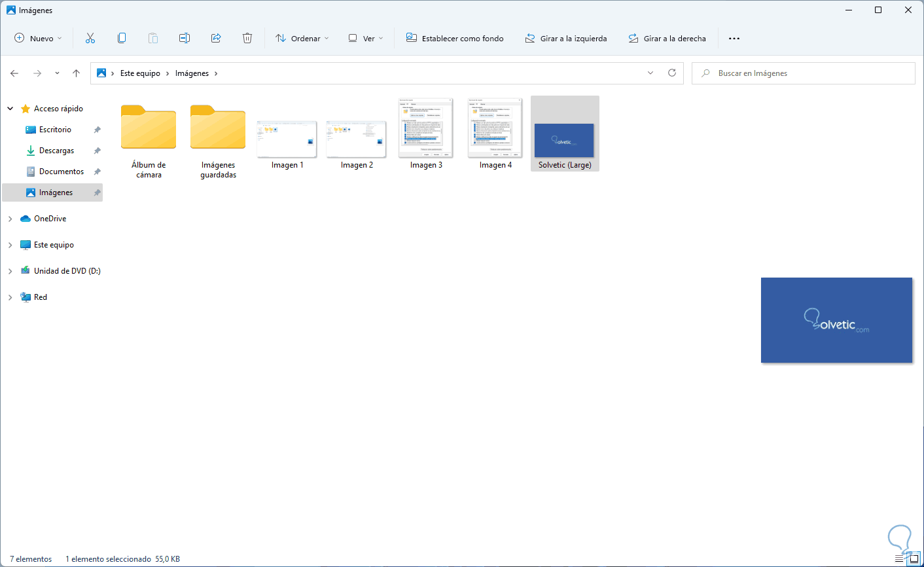The width and height of the screenshot is (924, 567).
Task: Go up one folder level arrow
Action: pyautogui.click(x=77, y=73)
